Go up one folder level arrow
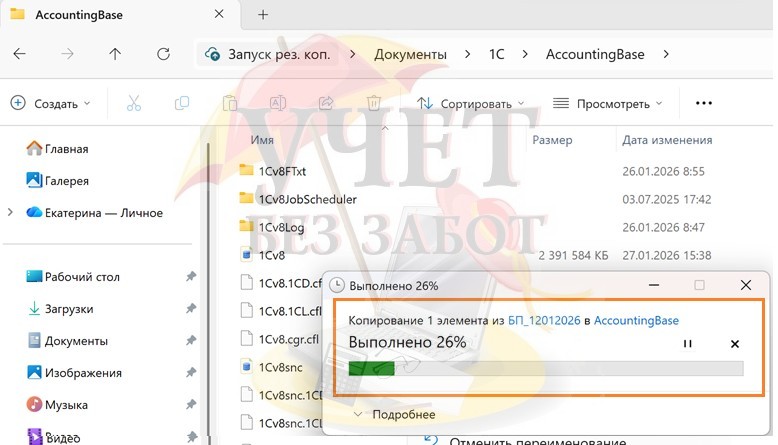 point(115,54)
